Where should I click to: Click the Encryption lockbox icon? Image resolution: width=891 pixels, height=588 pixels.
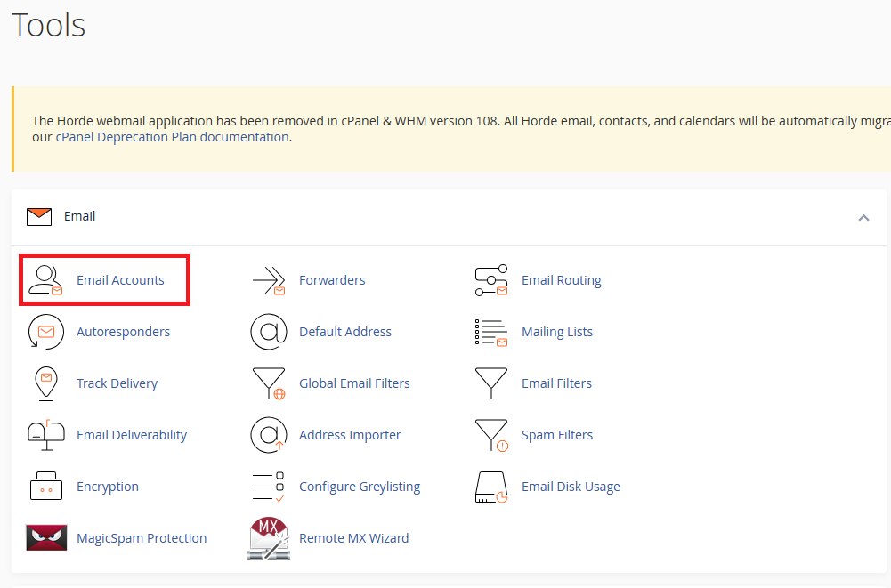tap(46, 487)
